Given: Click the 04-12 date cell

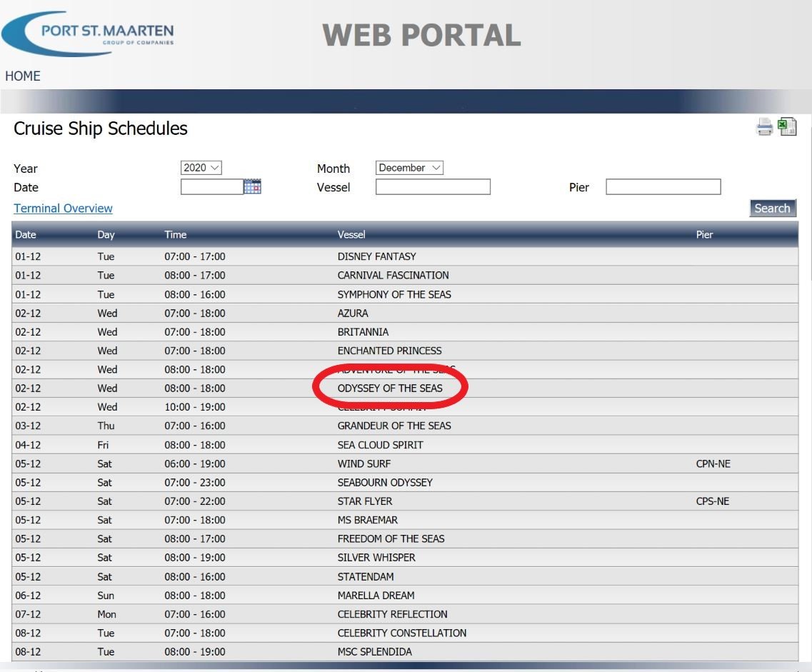Looking at the screenshot, I should [x=27, y=445].
